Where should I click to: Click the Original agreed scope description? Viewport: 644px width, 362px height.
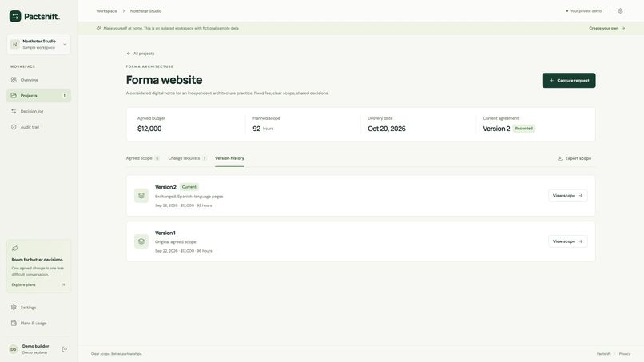pos(175,241)
